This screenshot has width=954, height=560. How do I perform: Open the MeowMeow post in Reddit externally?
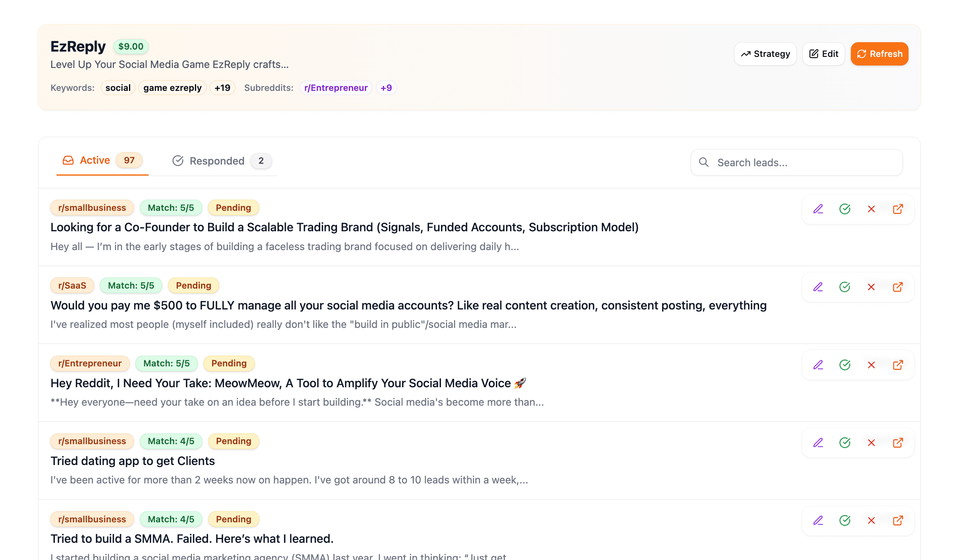coord(898,364)
